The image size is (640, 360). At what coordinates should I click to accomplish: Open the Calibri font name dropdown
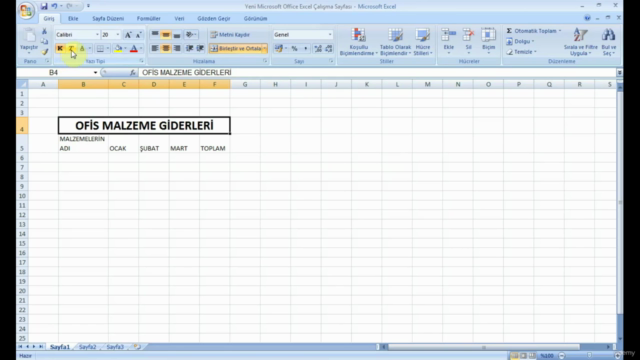[97, 35]
